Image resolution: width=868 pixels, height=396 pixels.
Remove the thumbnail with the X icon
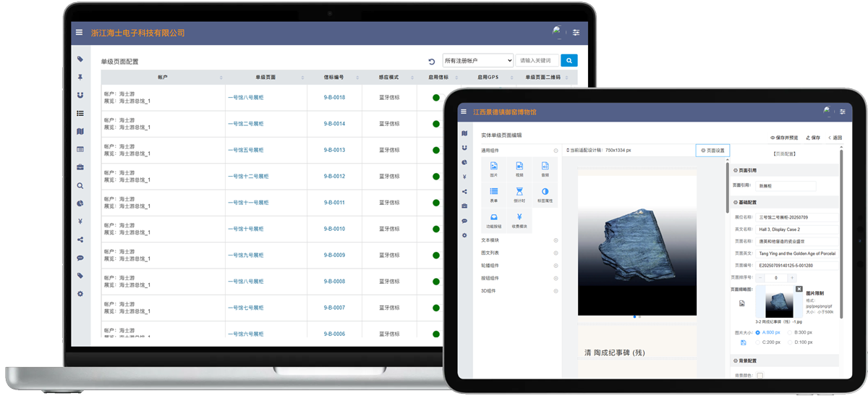(x=799, y=289)
